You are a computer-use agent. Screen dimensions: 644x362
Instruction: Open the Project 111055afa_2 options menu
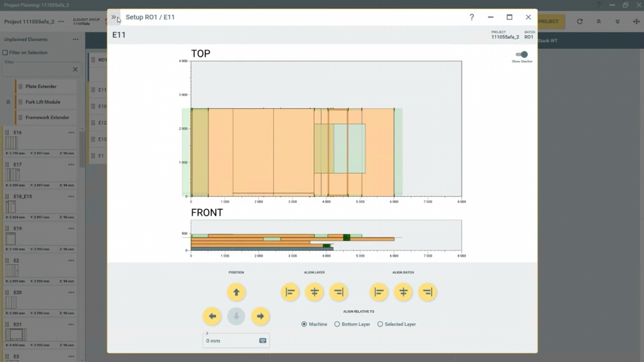(x=61, y=21)
